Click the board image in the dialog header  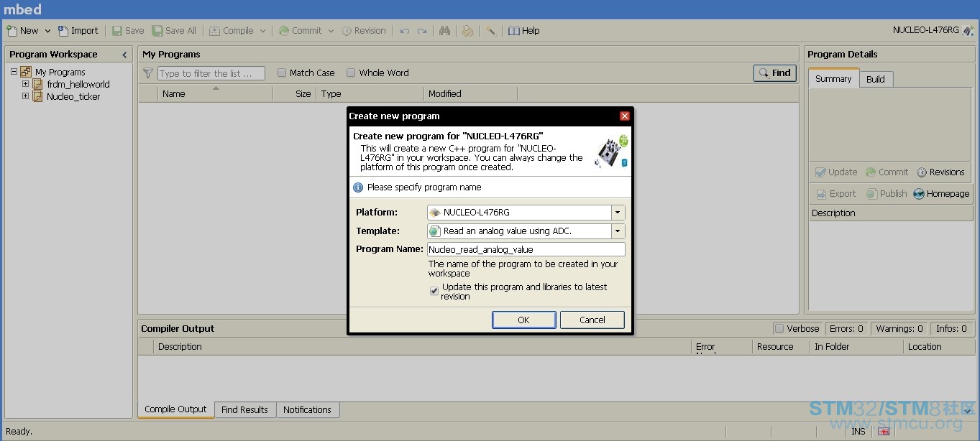point(612,152)
